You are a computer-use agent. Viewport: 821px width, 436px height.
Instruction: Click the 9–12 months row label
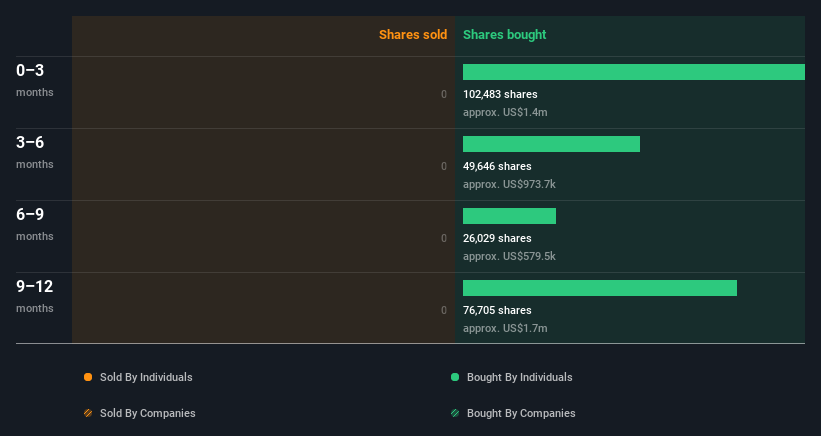pos(35,296)
